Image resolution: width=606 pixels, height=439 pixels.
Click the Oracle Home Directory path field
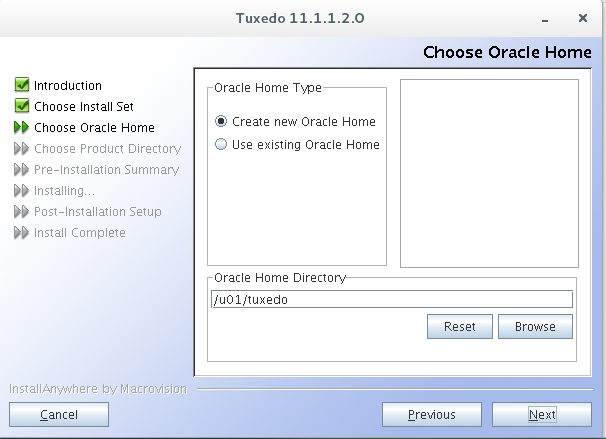pyautogui.click(x=392, y=299)
